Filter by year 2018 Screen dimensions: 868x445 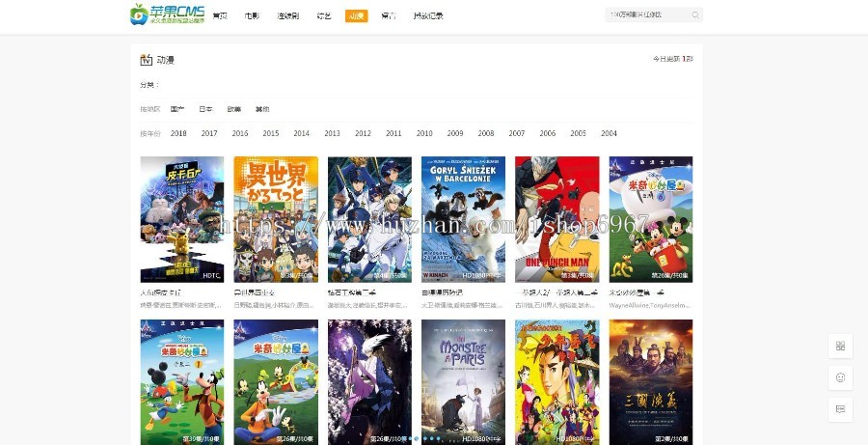(x=178, y=133)
